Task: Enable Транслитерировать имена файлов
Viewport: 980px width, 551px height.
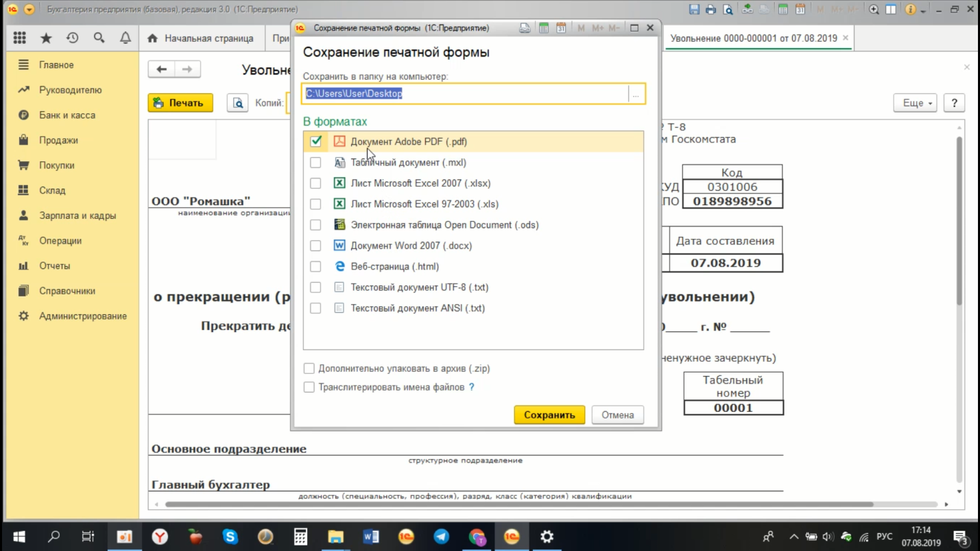Action: pyautogui.click(x=309, y=387)
